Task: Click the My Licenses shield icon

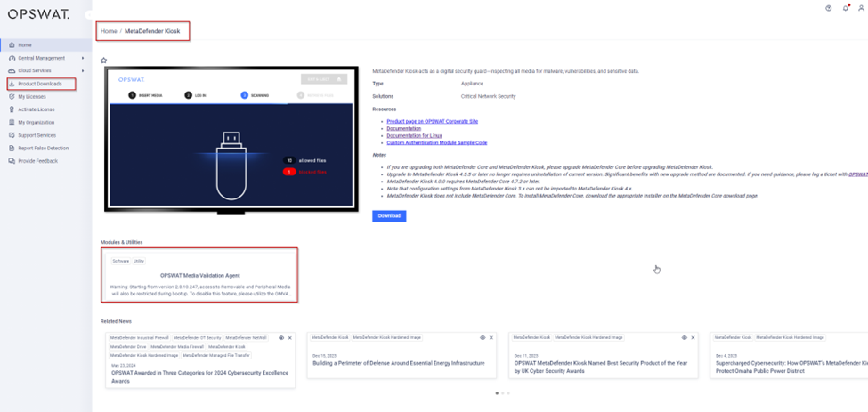Action: click(x=12, y=96)
